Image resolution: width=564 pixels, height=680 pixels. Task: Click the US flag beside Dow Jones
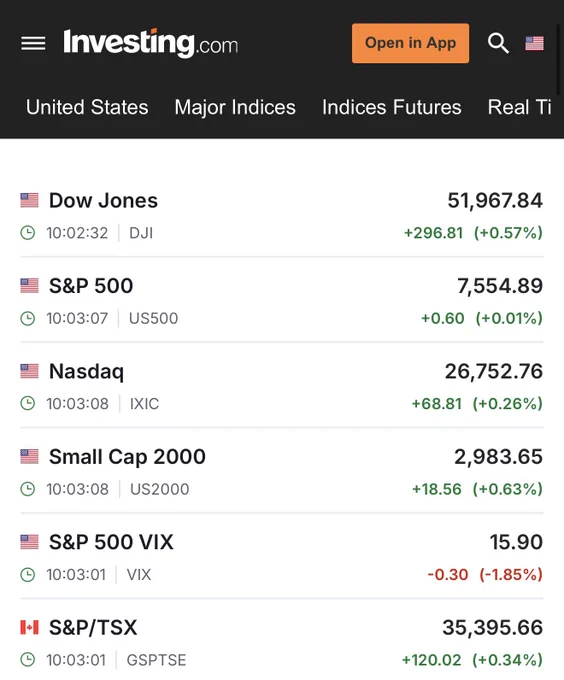(29, 200)
